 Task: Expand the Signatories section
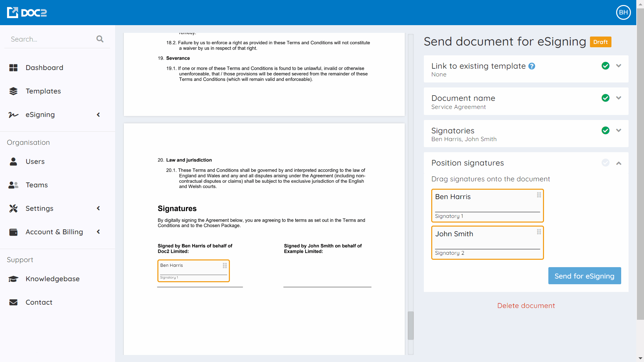[x=618, y=130]
